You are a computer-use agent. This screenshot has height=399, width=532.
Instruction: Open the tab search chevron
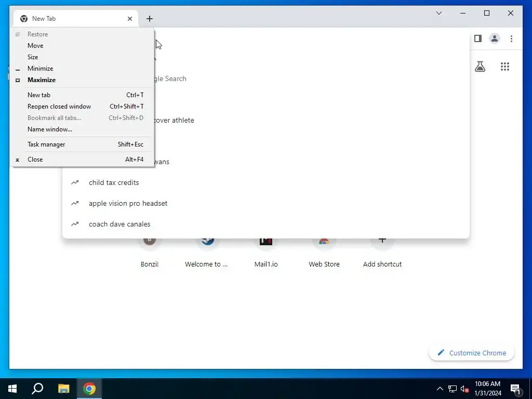coord(438,13)
